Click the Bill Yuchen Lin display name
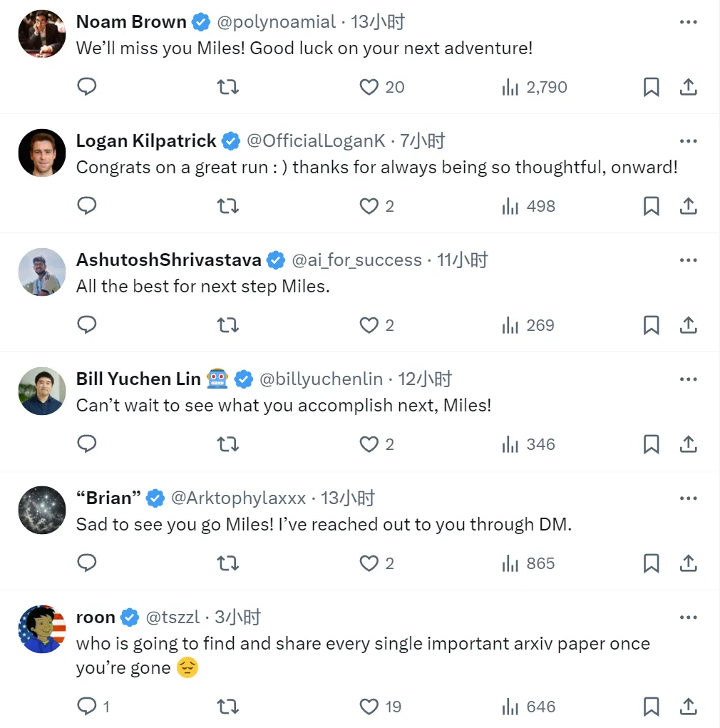The image size is (720, 728). coord(138,379)
